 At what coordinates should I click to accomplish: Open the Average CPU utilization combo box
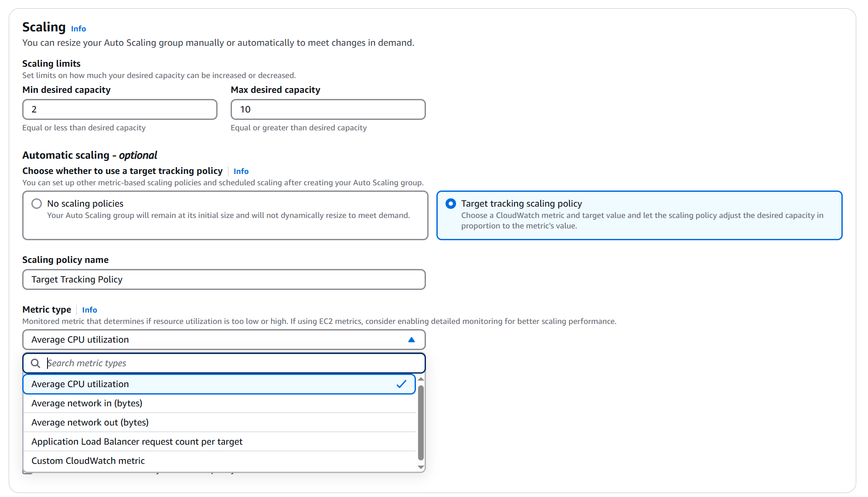point(218,340)
